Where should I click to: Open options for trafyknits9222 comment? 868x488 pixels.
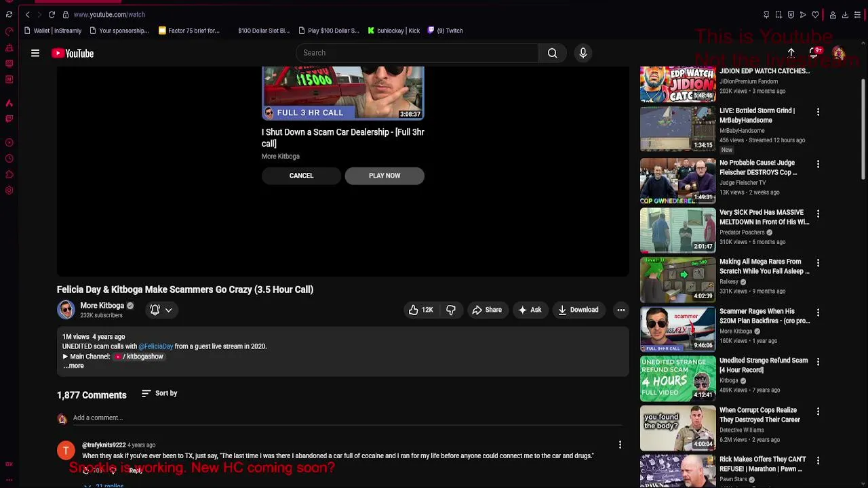pyautogui.click(x=620, y=445)
